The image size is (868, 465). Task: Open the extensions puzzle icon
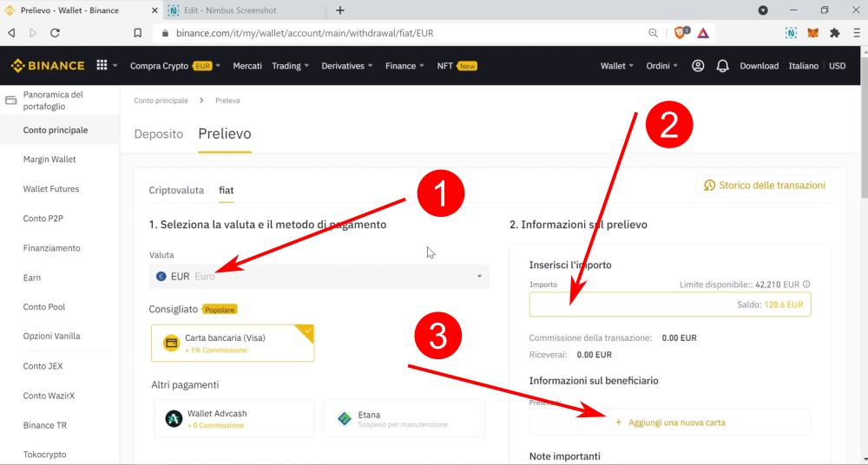tap(835, 33)
